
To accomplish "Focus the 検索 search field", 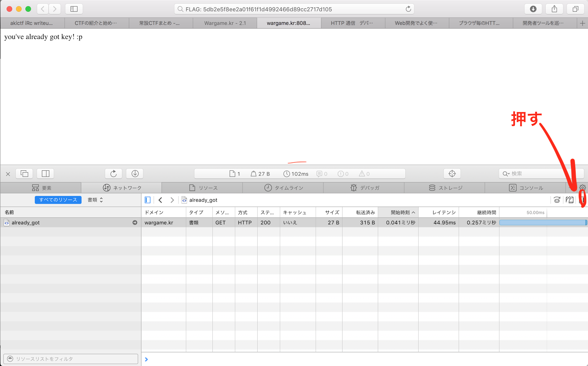I will pos(541,174).
